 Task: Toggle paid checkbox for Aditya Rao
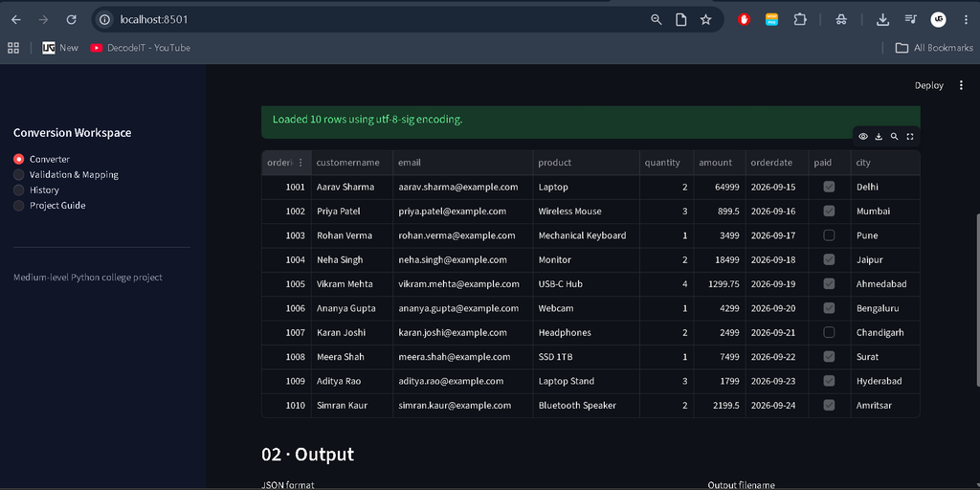click(829, 381)
